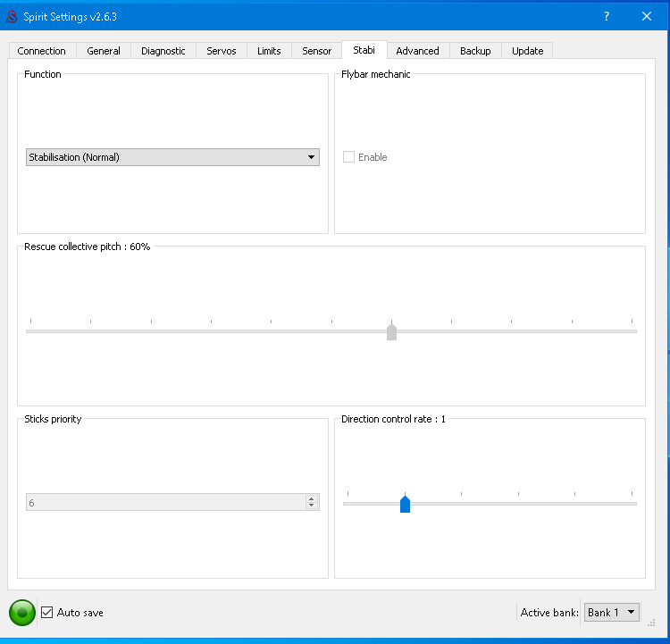Go to the Diagnostic tab
Viewport: 670px width, 644px height.
pyautogui.click(x=163, y=51)
